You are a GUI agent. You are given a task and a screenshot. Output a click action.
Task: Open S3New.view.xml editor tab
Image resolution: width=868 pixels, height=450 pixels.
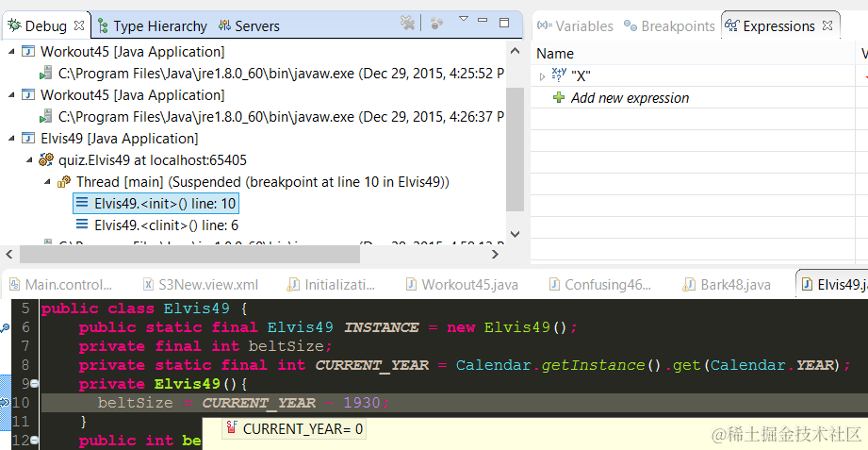201,284
